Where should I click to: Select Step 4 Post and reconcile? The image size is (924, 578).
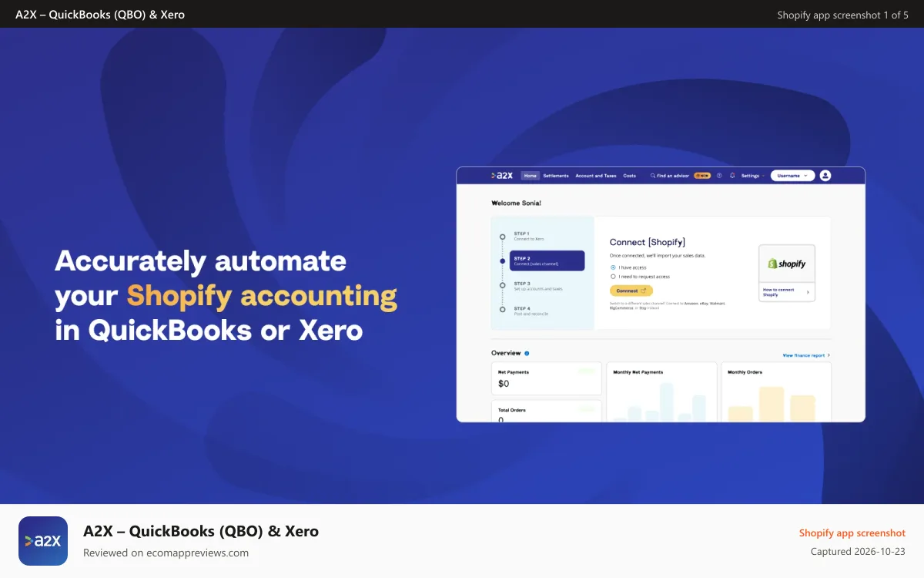(531, 311)
